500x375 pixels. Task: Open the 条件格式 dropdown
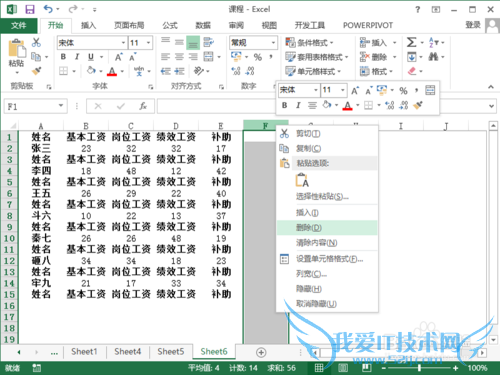coord(309,43)
